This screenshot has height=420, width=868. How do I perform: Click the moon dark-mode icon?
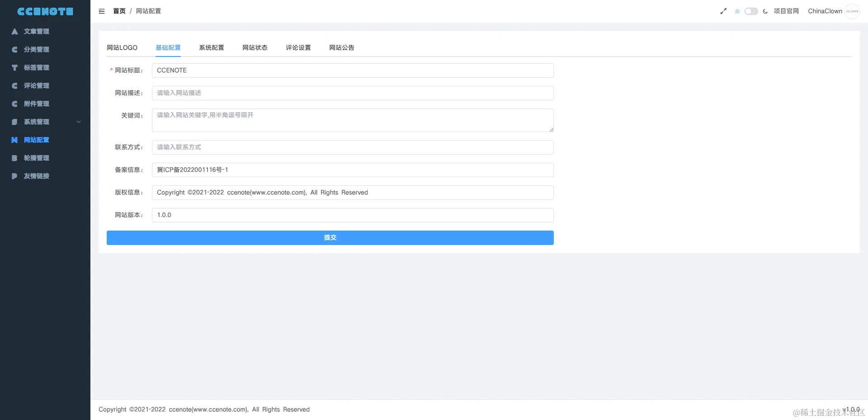tap(765, 11)
